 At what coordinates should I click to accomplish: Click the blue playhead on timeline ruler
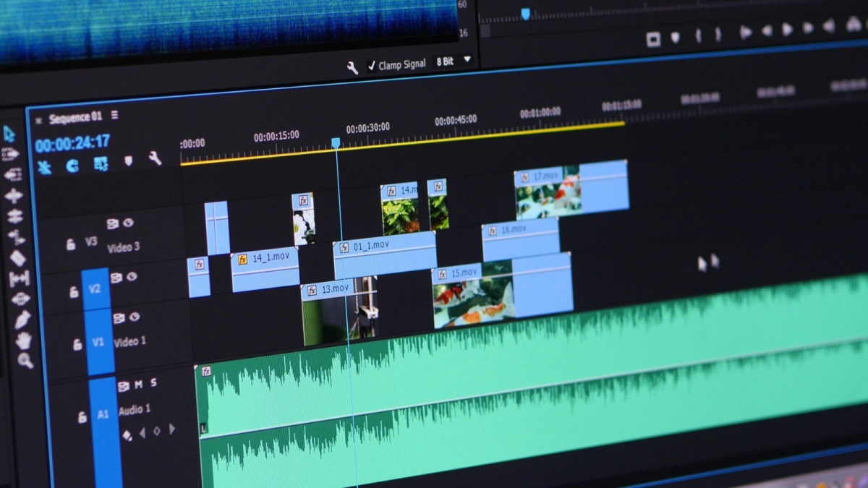(336, 143)
